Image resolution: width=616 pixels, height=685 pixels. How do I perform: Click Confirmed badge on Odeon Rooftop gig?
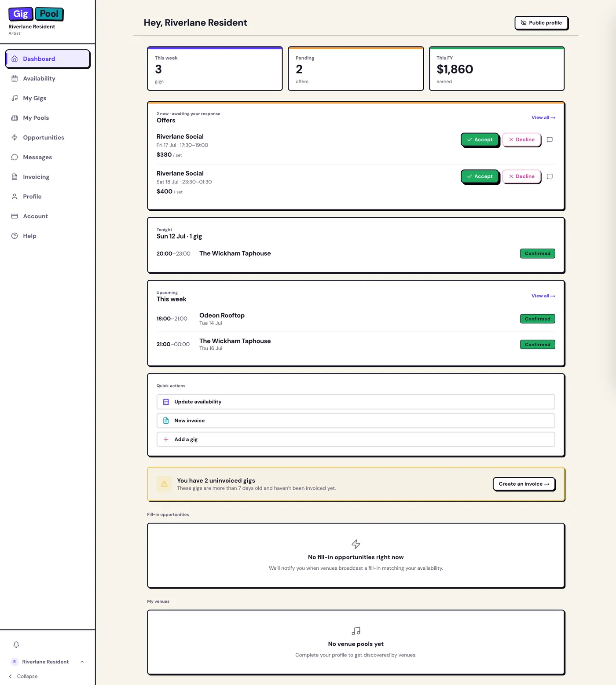point(538,319)
